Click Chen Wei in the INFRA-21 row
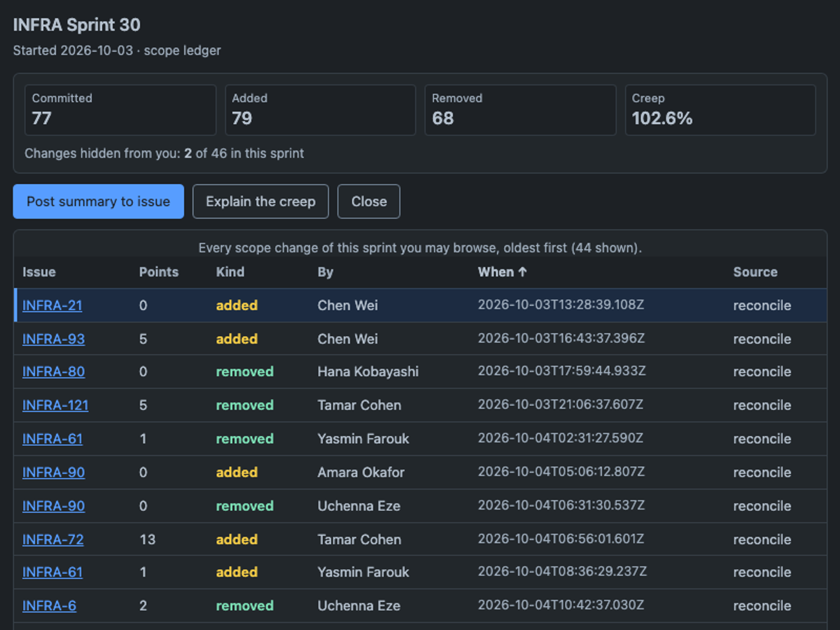 348,305
